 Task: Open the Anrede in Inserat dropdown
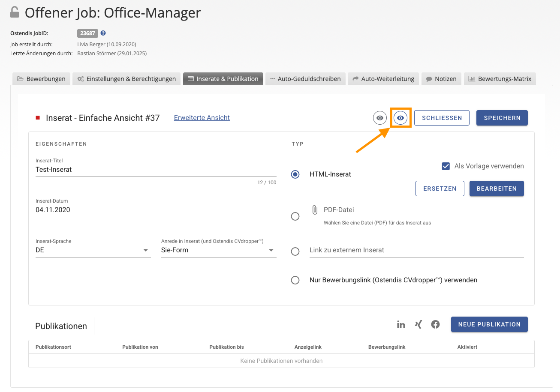coord(219,250)
